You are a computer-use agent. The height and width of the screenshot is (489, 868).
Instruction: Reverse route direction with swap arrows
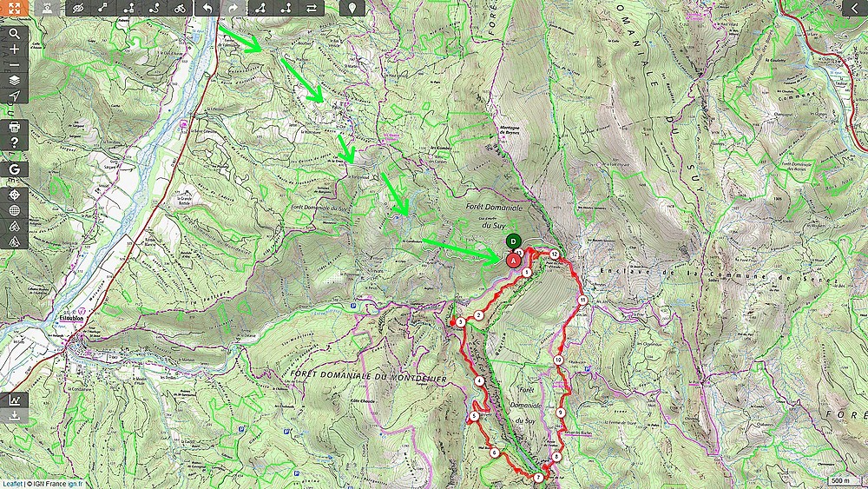point(312,8)
